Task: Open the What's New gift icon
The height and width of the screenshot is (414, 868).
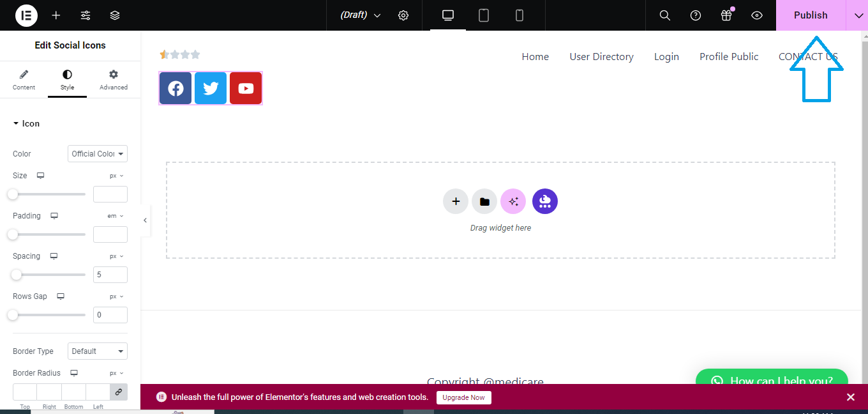Action: click(x=726, y=15)
